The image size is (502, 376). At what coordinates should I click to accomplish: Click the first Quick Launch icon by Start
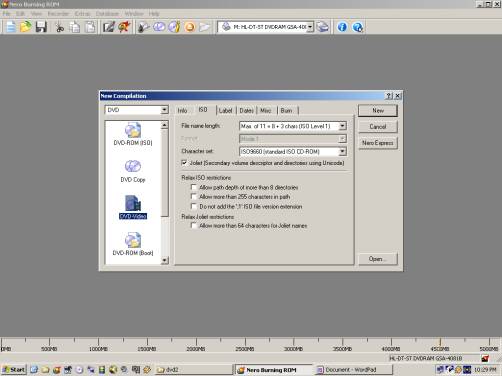pos(34,370)
